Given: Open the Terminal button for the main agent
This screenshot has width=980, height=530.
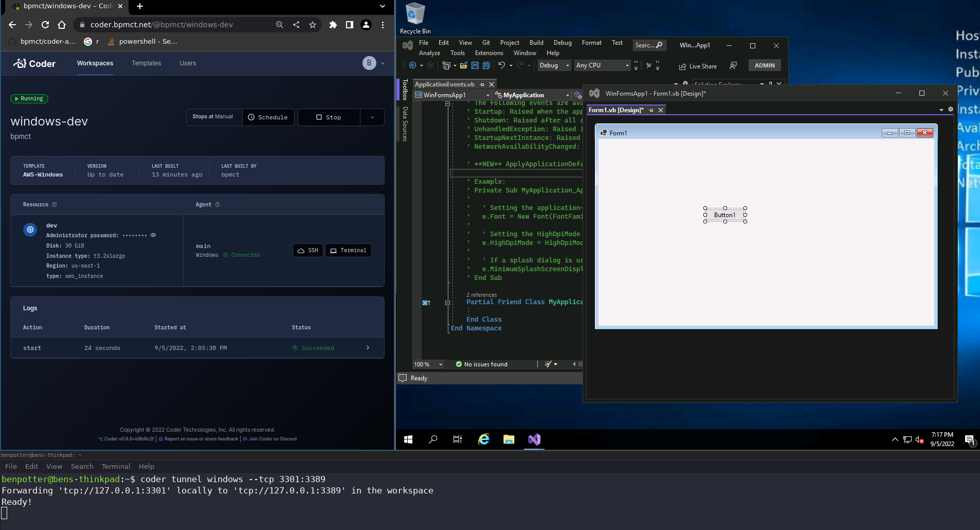Looking at the screenshot, I should (x=349, y=251).
